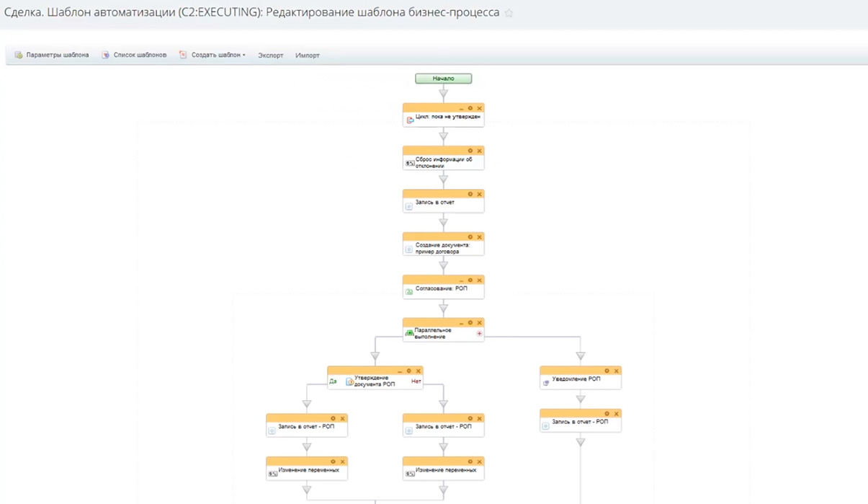Add a branch with the red plus icon
868x504 pixels.
(479, 334)
